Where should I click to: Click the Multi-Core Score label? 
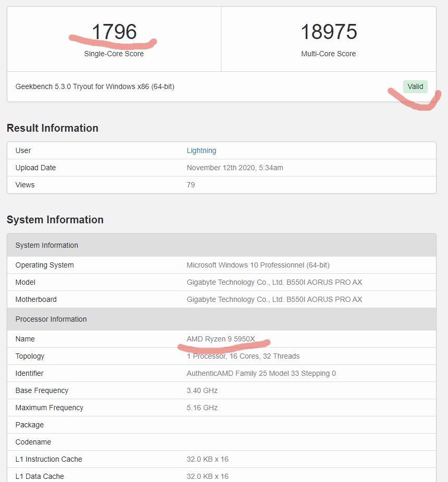328,54
